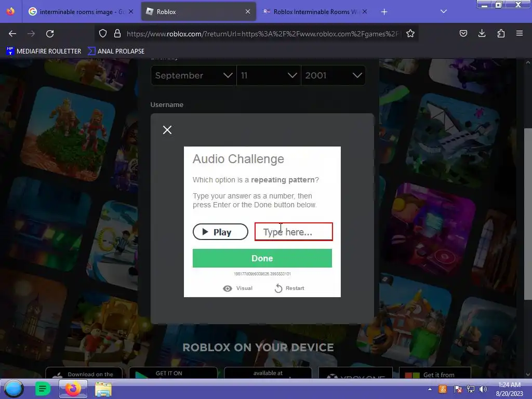Restart the audio challenge
The height and width of the screenshot is (399, 532).
(289, 288)
